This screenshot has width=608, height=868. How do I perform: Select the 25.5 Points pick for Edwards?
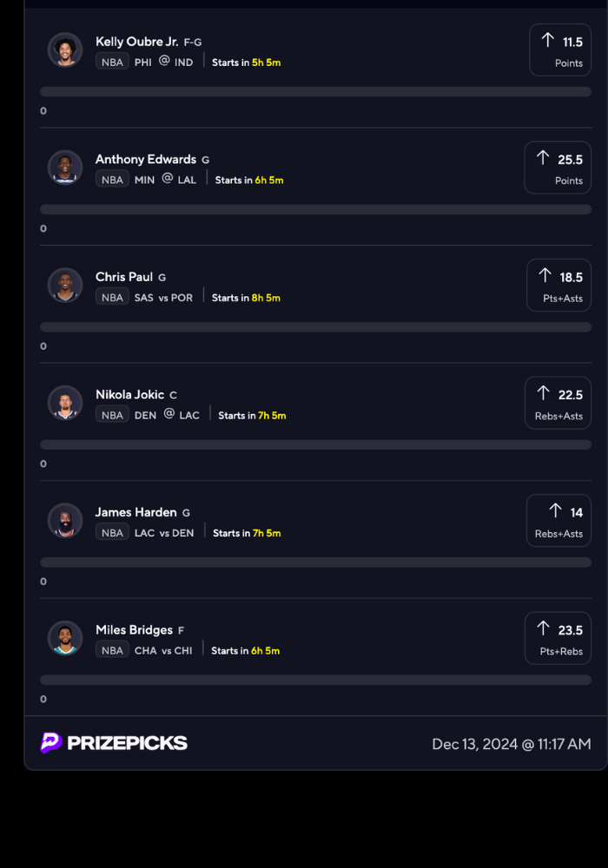(x=558, y=168)
